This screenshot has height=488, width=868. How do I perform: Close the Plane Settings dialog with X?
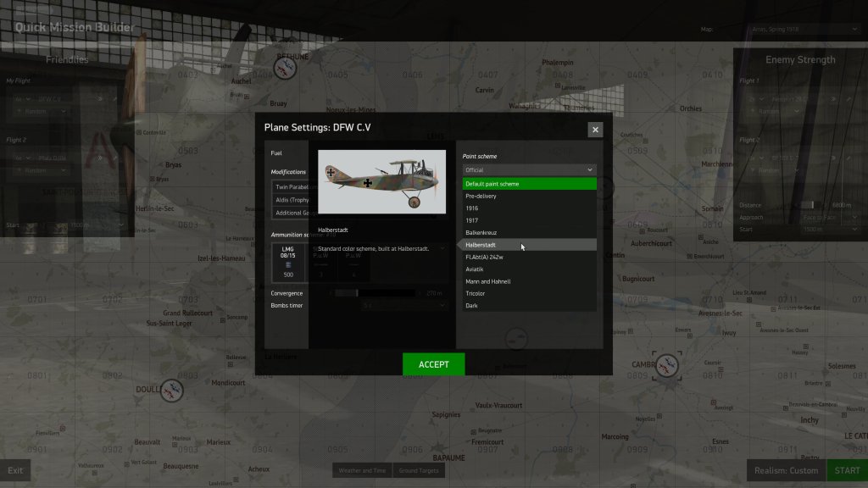coord(595,130)
